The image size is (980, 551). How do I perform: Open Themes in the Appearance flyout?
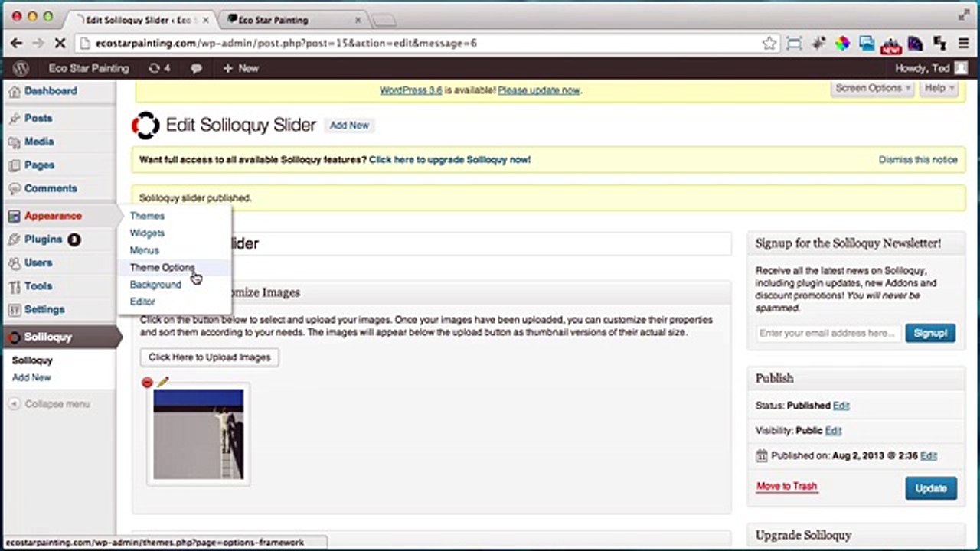pyautogui.click(x=147, y=216)
